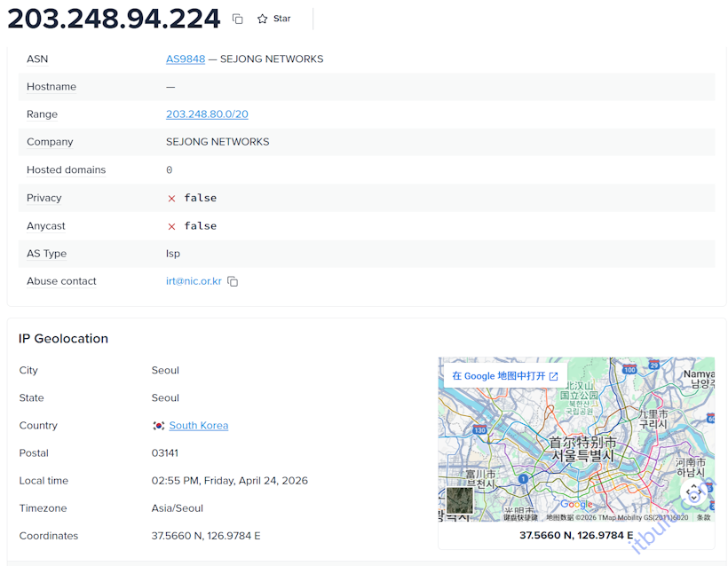Open the South Korea country link
Screen dimensions: 728x566
pos(198,425)
